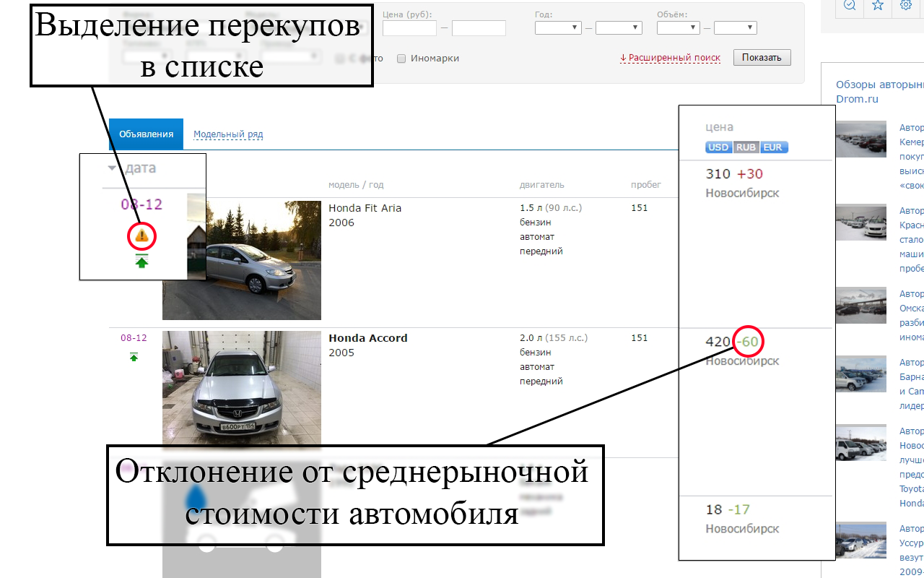The height and width of the screenshot is (578, 924).
Task: Open the Honda Fit Aria listing title
Action: (365, 208)
